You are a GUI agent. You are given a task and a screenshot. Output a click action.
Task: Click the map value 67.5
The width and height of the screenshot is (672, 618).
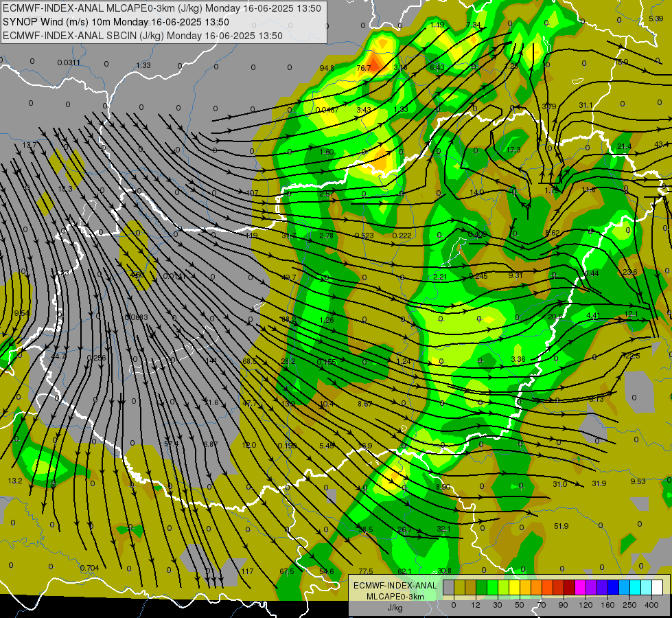tap(287, 571)
